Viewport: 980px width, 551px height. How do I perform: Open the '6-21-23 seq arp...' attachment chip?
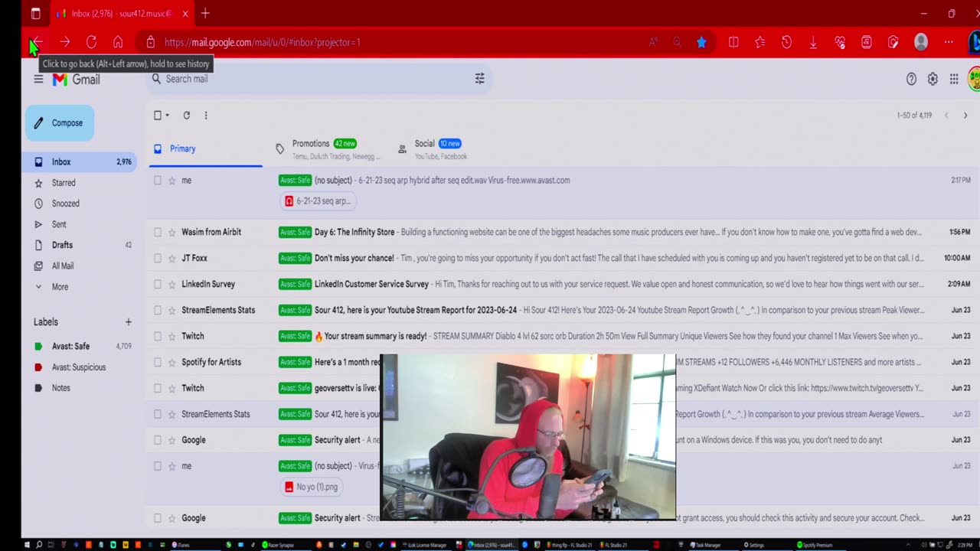click(317, 201)
